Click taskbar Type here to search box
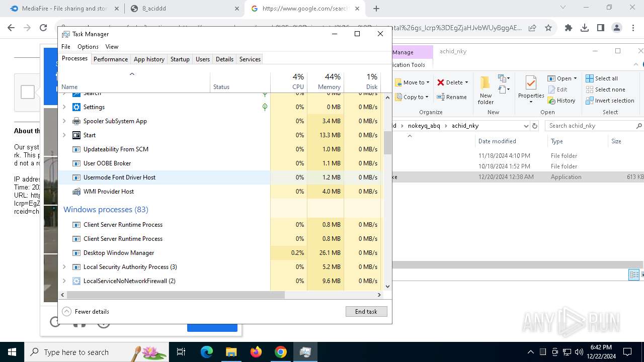The height and width of the screenshot is (362, 644). click(x=97, y=352)
